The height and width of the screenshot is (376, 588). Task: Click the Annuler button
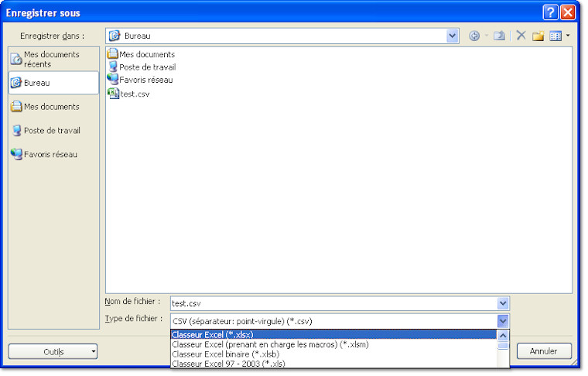pyautogui.click(x=544, y=351)
